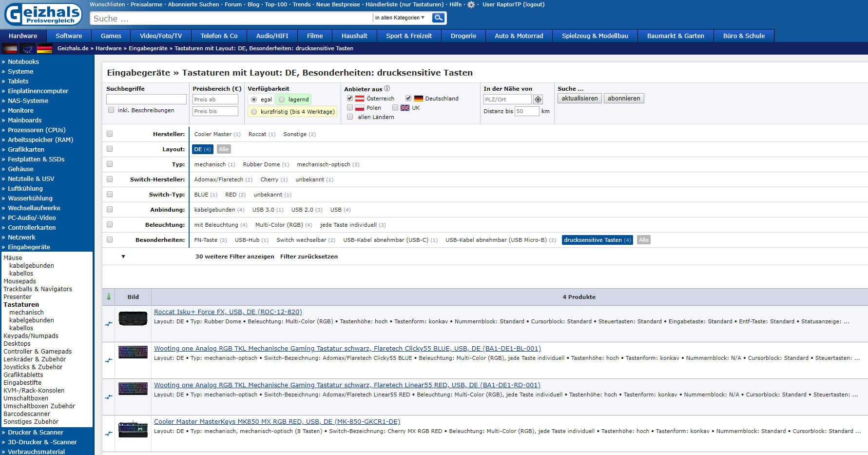Expand the Prozessoren (CPUs) sidebar category

tap(37, 130)
